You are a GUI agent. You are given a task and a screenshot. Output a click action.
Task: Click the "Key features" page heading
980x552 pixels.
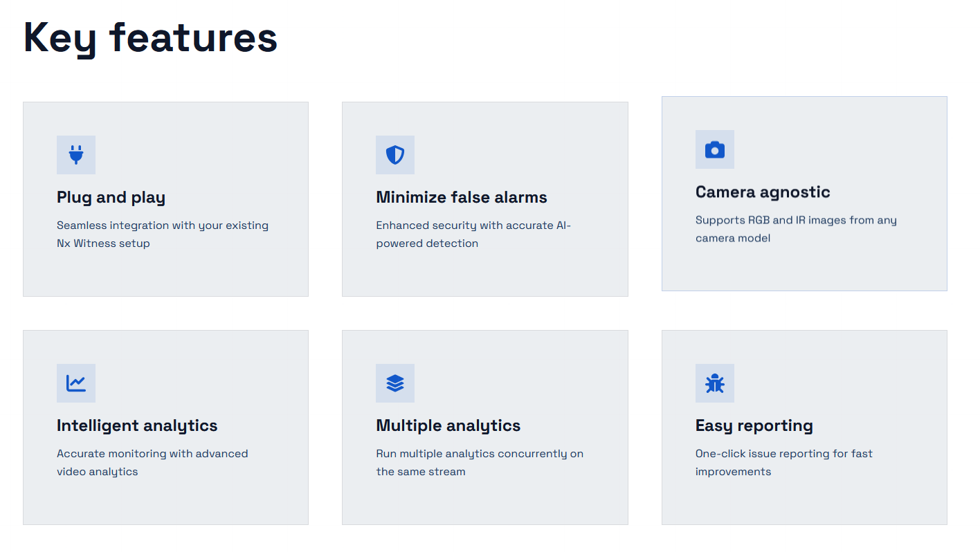(x=150, y=37)
